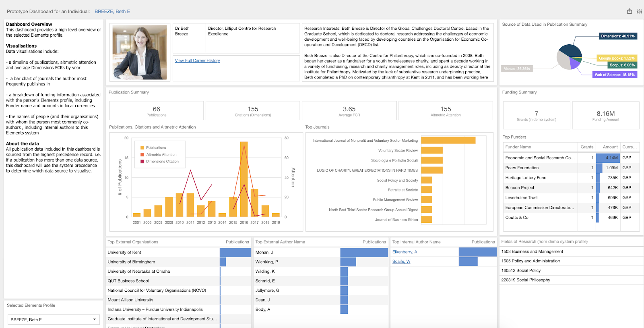
Task: Click the share/export icon in header
Action: [x=630, y=11]
